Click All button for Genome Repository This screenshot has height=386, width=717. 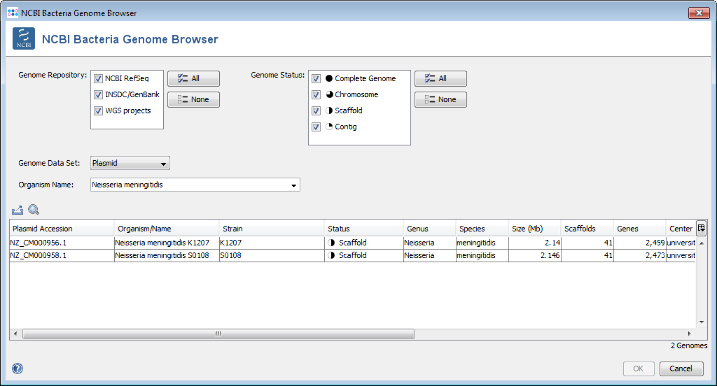(x=193, y=78)
